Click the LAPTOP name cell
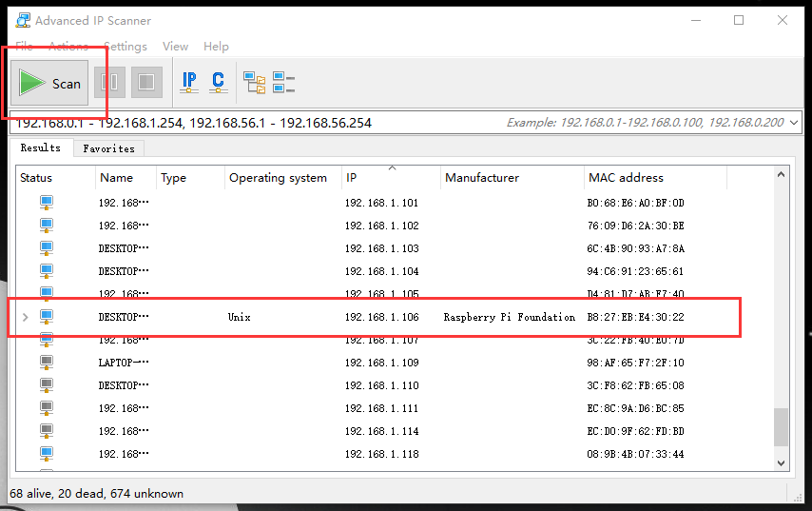Image resolution: width=812 pixels, height=511 pixels. [x=124, y=363]
